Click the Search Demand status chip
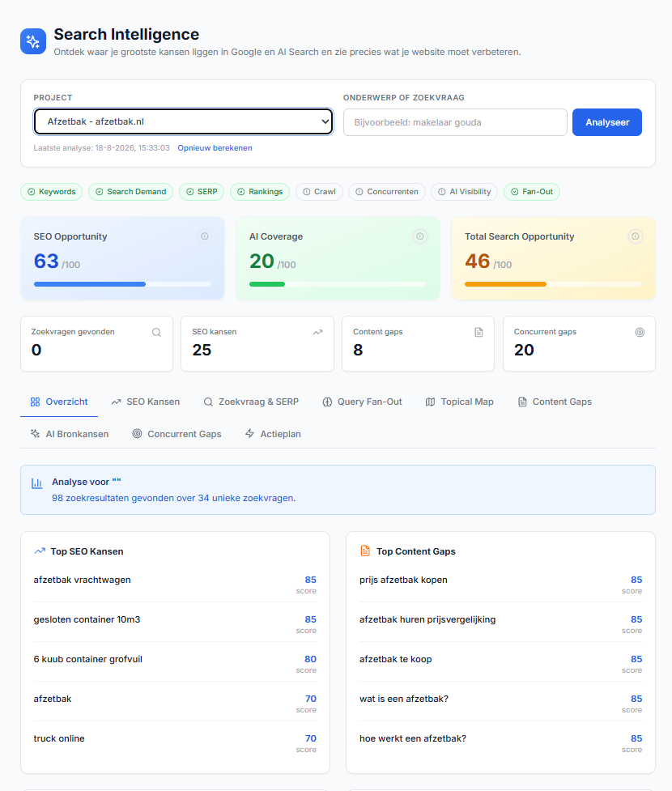Screen dimensions: 672x791 (130, 192)
